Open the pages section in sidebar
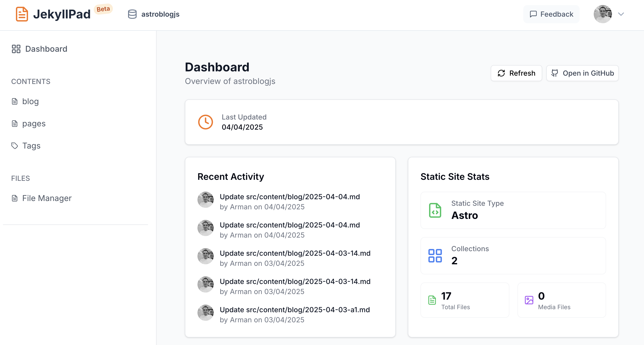Image resolution: width=644 pixels, height=345 pixels. click(x=34, y=123)
